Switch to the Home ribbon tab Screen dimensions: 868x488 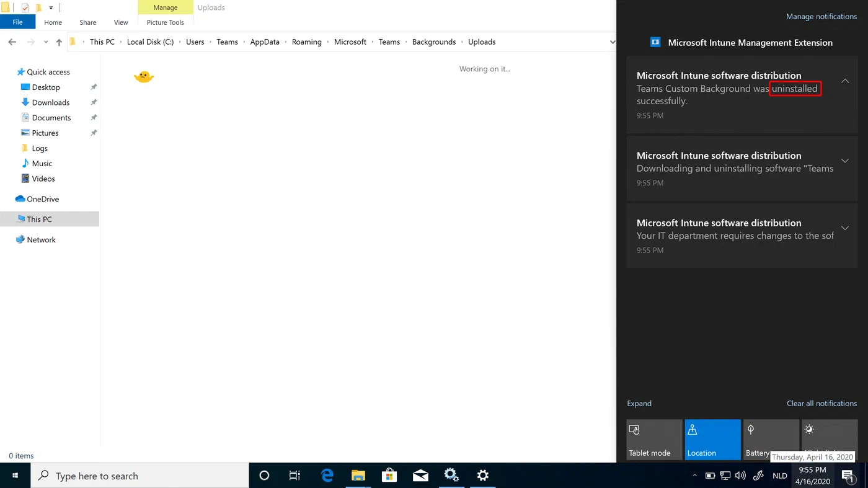click(53, 22)
